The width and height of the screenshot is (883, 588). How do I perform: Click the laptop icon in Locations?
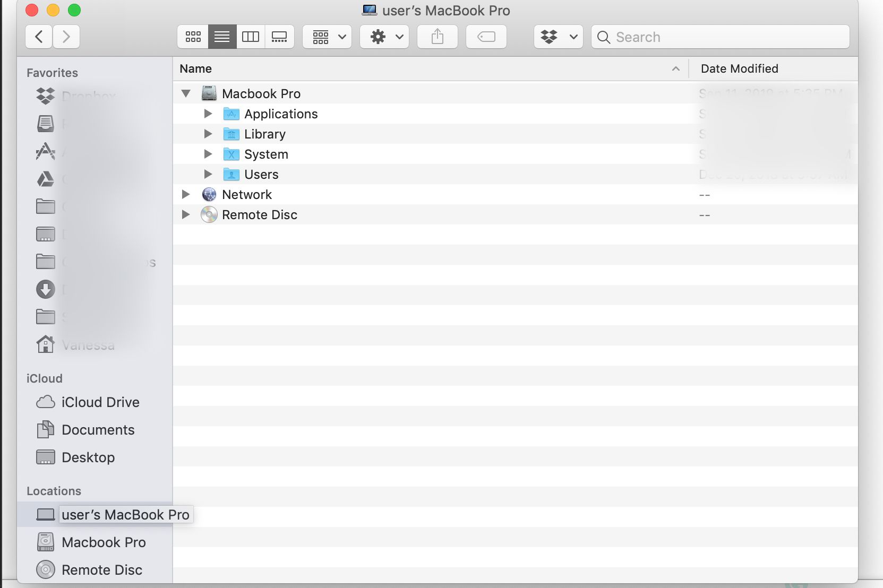click(x=46, y=514)
